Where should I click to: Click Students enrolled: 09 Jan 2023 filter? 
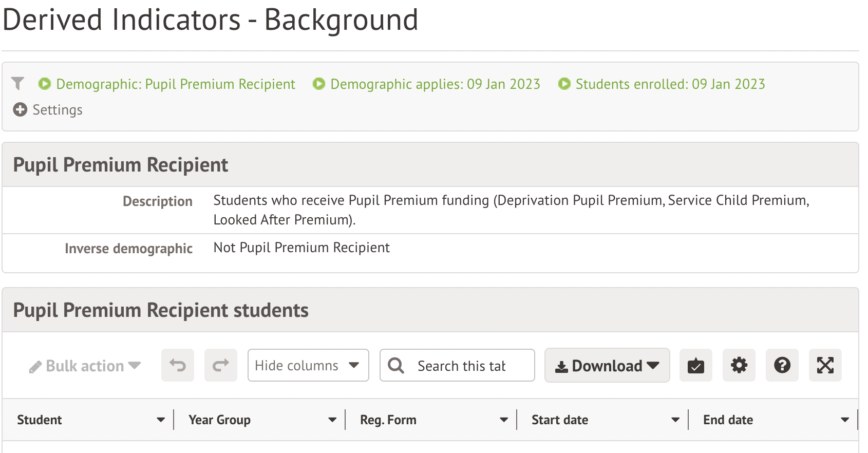(670, 84)
